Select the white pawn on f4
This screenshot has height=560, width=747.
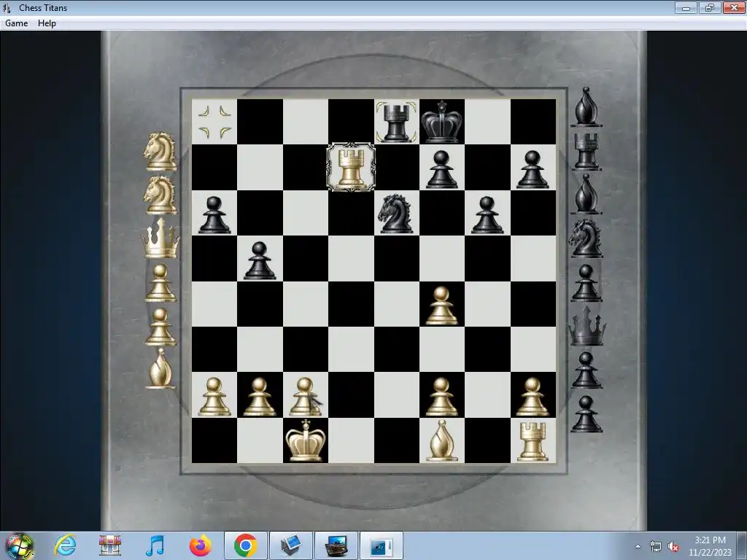[441, 306]
